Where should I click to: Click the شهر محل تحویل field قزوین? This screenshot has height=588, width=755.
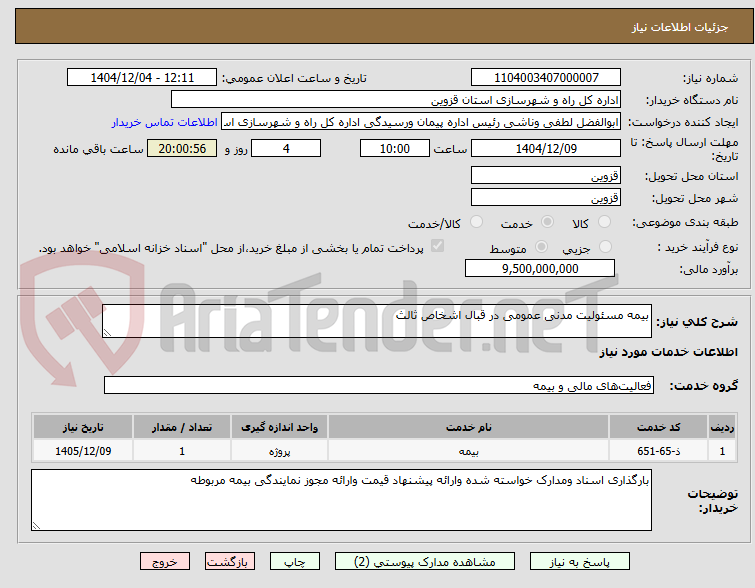click(546, 197)
